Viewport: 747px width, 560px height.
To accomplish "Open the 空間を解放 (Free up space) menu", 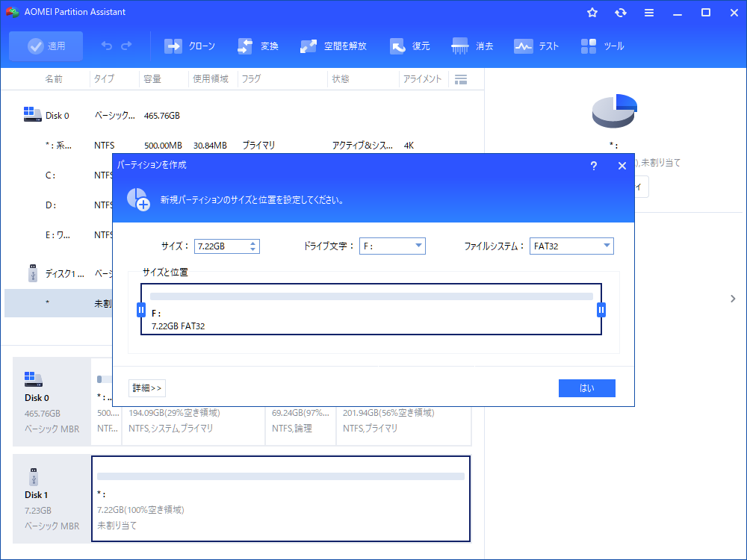I will point(333,46).
